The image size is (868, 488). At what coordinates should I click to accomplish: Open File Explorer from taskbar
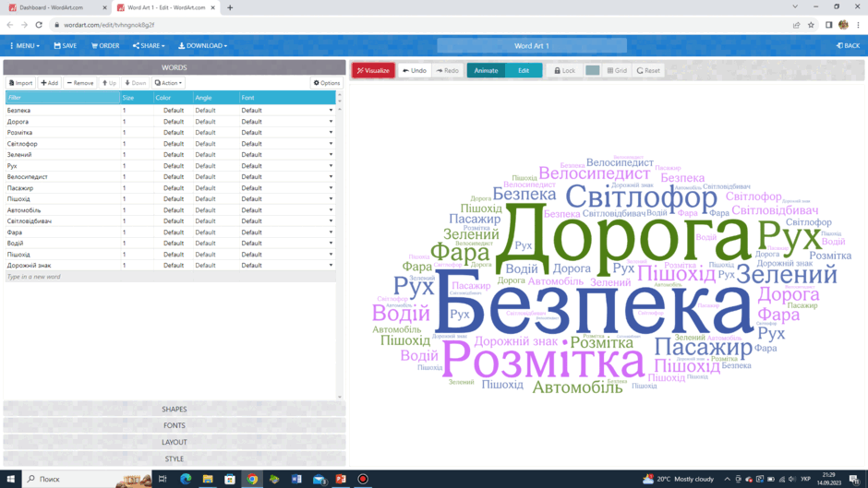click(208, 479)
